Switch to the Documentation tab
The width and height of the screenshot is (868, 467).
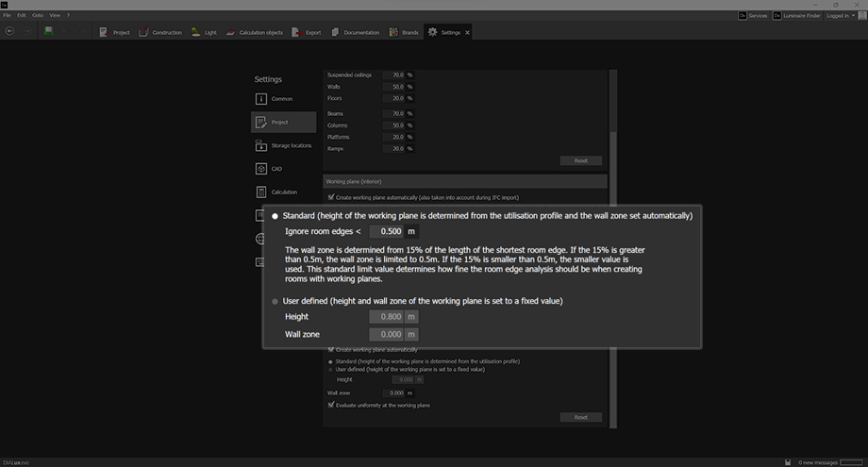coord(356,32)
